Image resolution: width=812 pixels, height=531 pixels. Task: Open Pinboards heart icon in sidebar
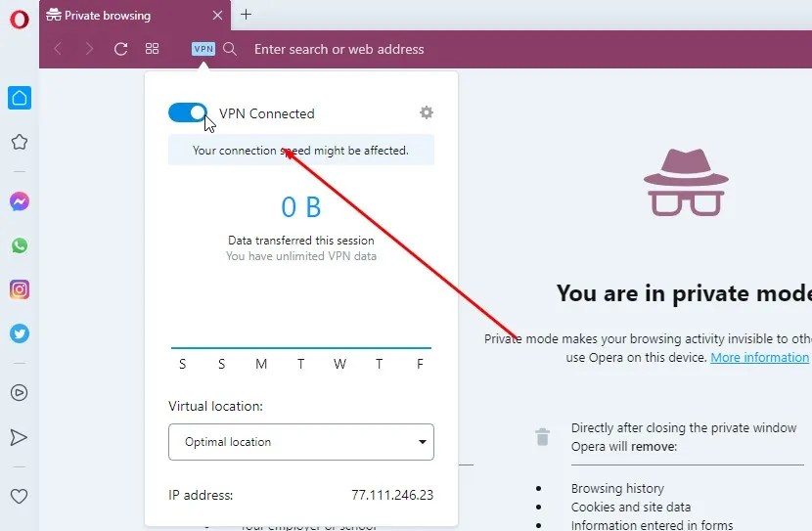tap(20, 497)
